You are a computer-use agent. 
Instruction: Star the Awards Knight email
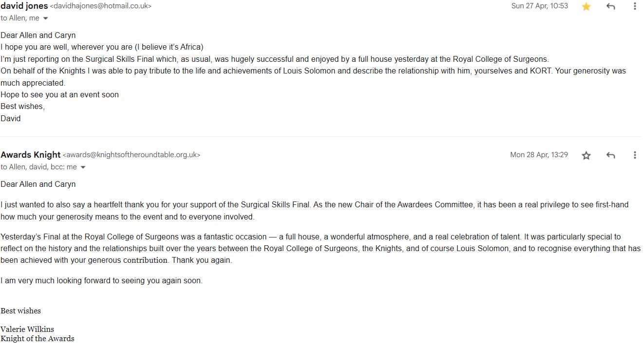coord(586,155)
